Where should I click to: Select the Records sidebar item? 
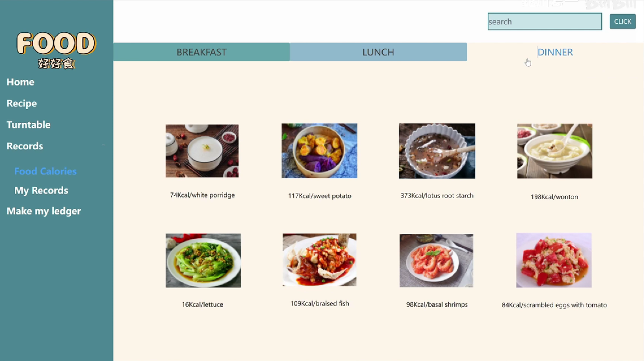coord(25,146)
